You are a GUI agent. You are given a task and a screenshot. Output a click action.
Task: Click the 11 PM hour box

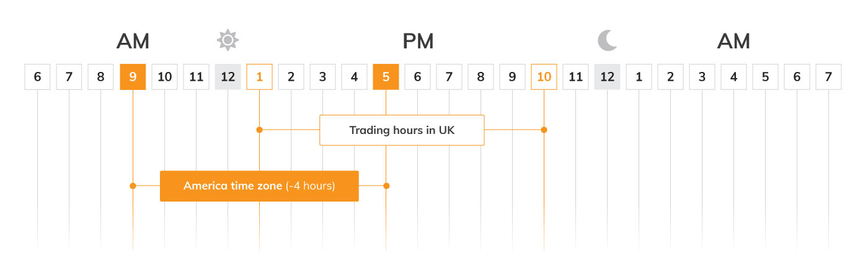click(x=575, y=77)
